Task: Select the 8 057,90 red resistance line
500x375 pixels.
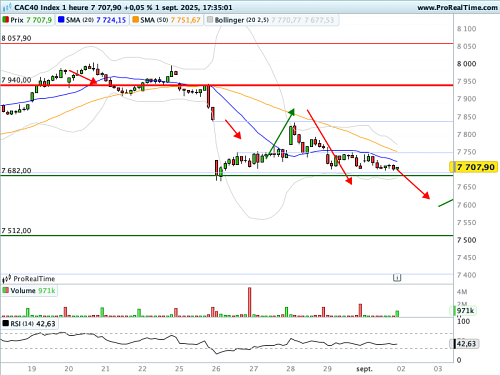Action: pos(227,43)
